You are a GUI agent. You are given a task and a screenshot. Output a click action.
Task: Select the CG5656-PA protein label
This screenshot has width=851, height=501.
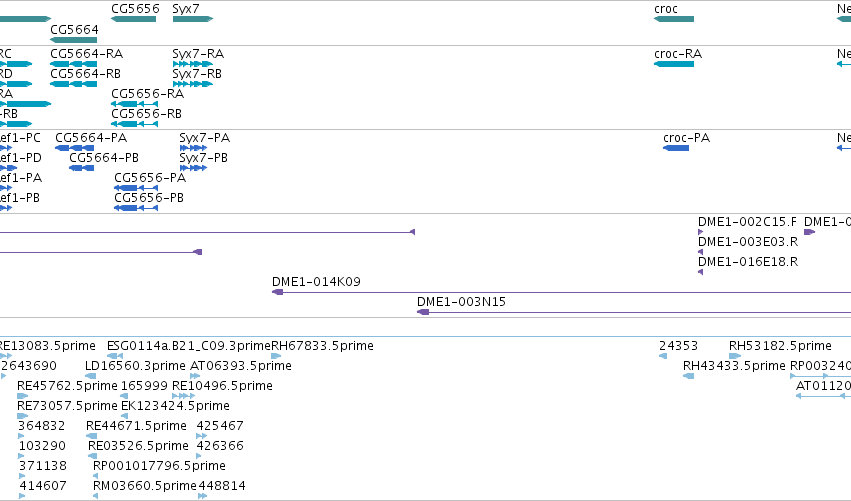150,178
